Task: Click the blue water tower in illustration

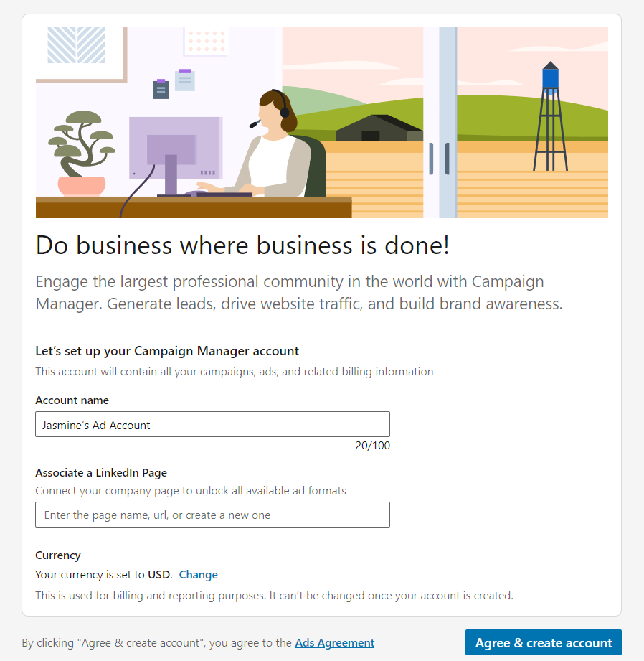Action: 550,116
